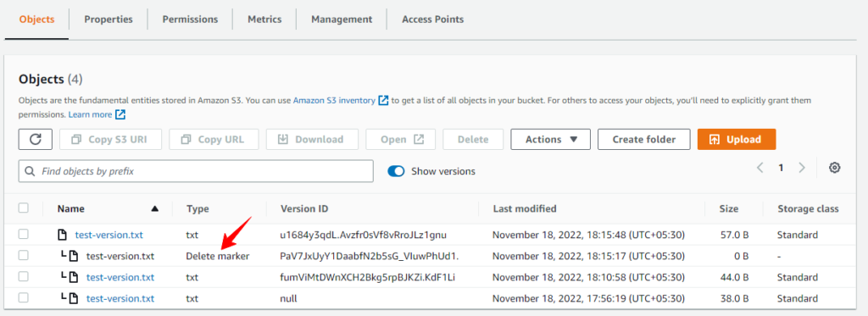Tick the select-all checkbox in the table header

23,208
